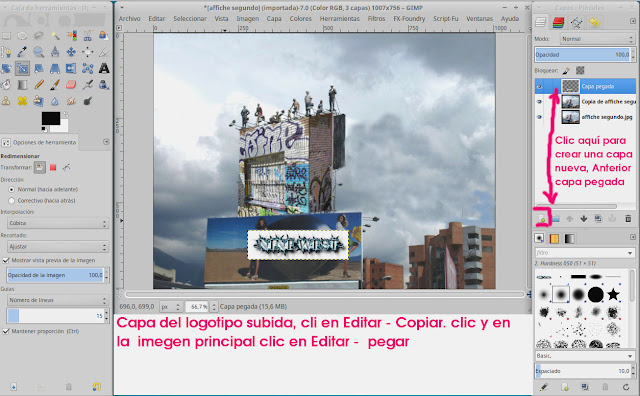
Task: Click the delete layer trash icon
Action: pyautogui.click(x=628, y=219)
